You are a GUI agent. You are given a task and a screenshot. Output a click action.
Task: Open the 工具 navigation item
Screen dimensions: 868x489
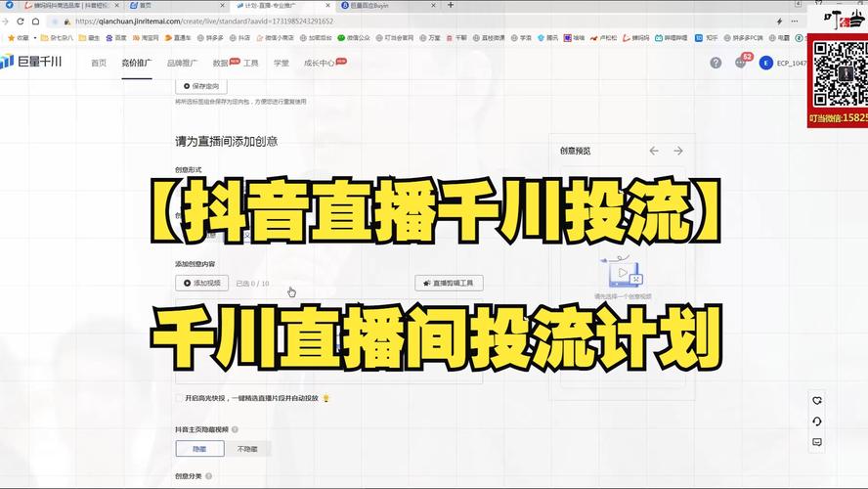point(251,63)
